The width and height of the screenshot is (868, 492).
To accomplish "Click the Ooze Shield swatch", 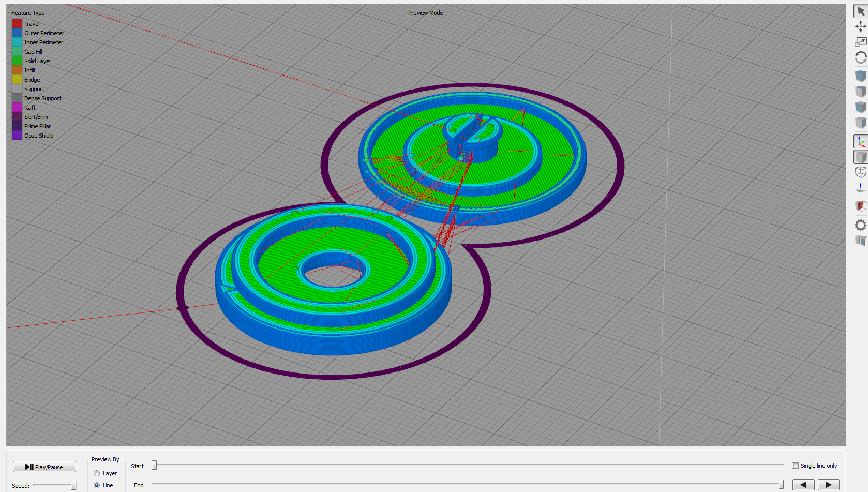I will [17, 135].
